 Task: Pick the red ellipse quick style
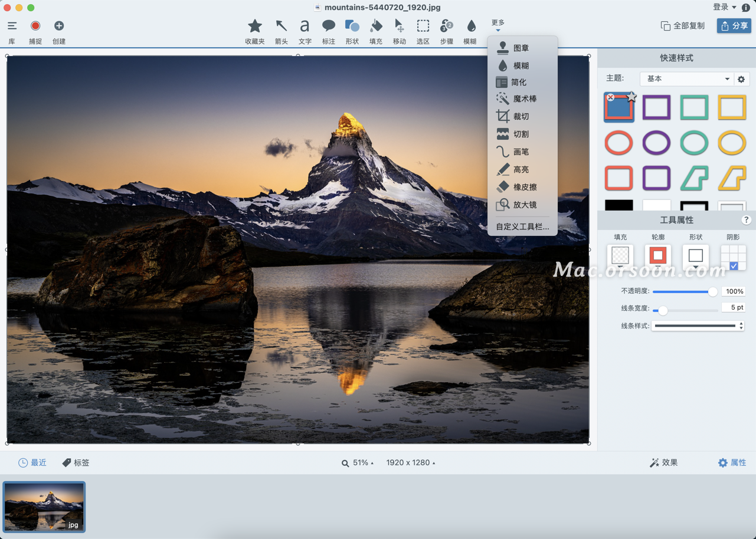618,143
